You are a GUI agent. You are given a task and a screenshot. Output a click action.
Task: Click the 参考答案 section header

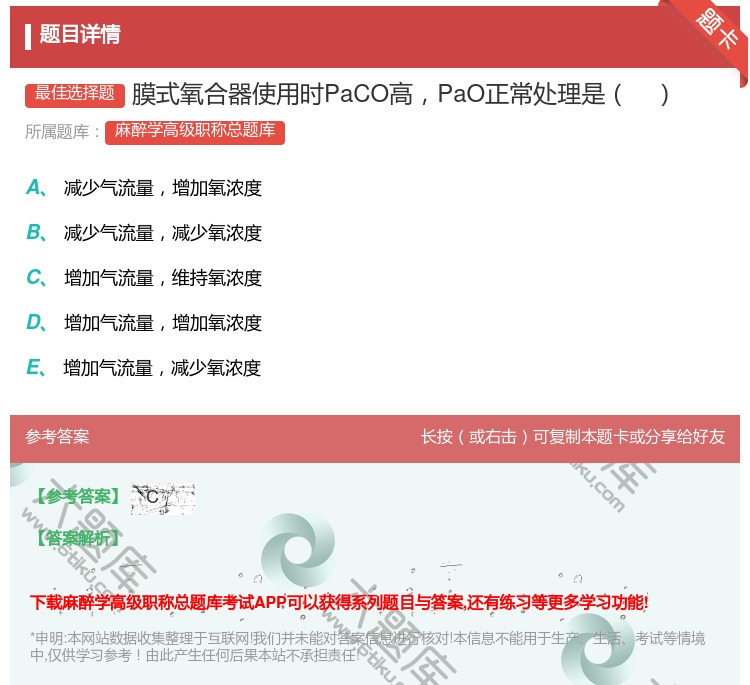[x=57, y=437]
